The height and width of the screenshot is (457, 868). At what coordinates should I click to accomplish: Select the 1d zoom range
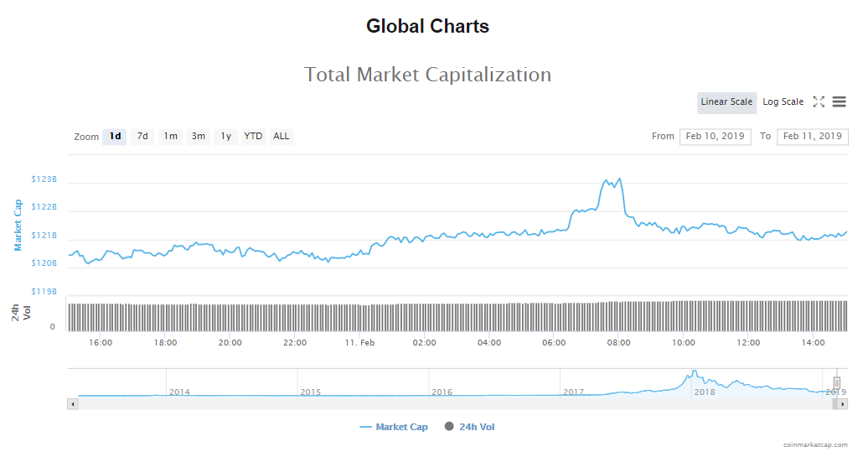[x=115, y=137]
